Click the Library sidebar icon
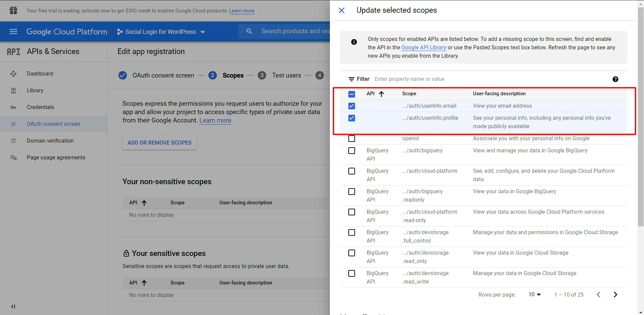 pos(13,91)
